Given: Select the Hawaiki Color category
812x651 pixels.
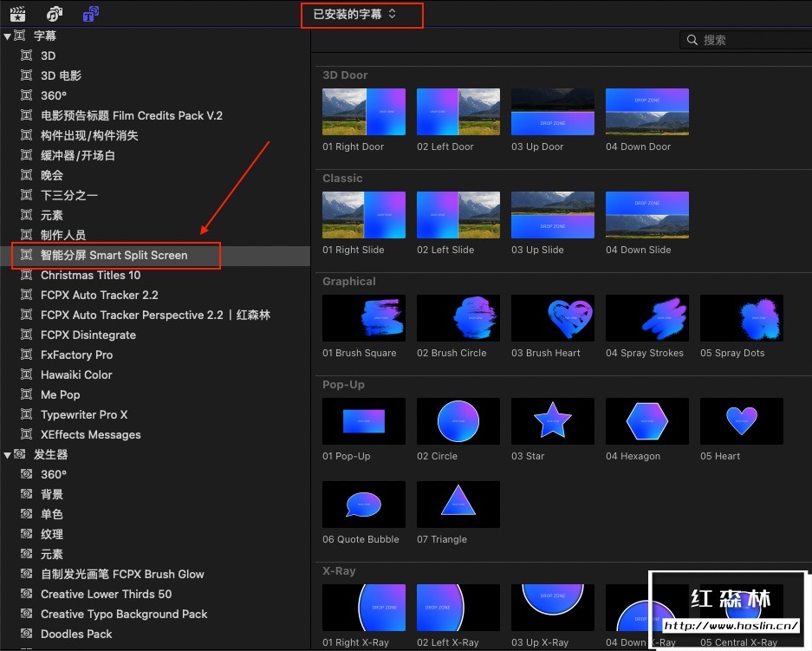Looking at the screenshot, I should pyautogui.click(x=76, y=375).
